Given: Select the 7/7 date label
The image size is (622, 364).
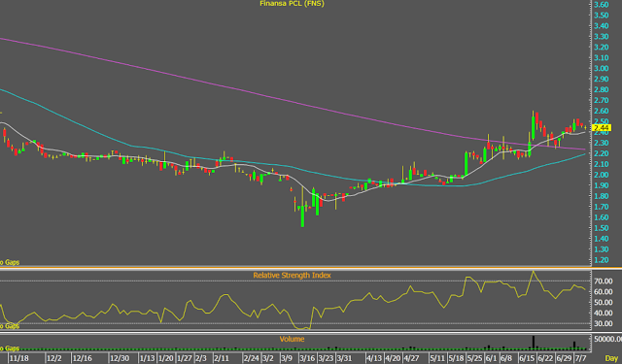Looking at the screenshot, I should pos(581,358).
